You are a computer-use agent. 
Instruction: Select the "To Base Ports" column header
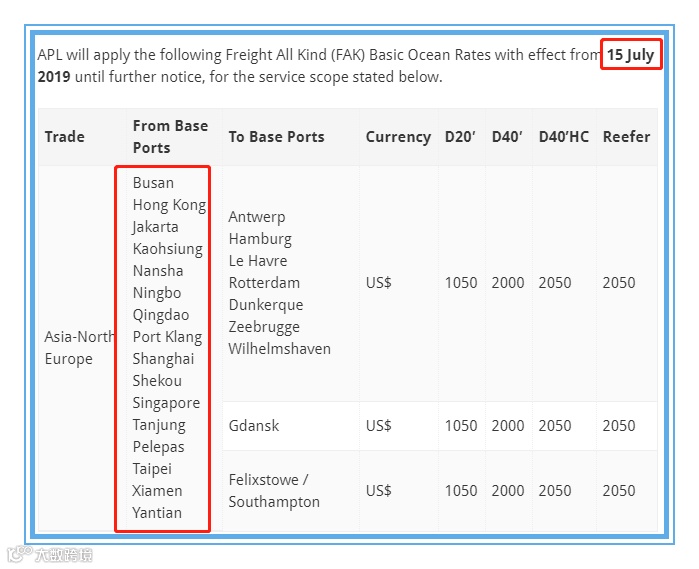pyautogui.click(x=276, y=137)
